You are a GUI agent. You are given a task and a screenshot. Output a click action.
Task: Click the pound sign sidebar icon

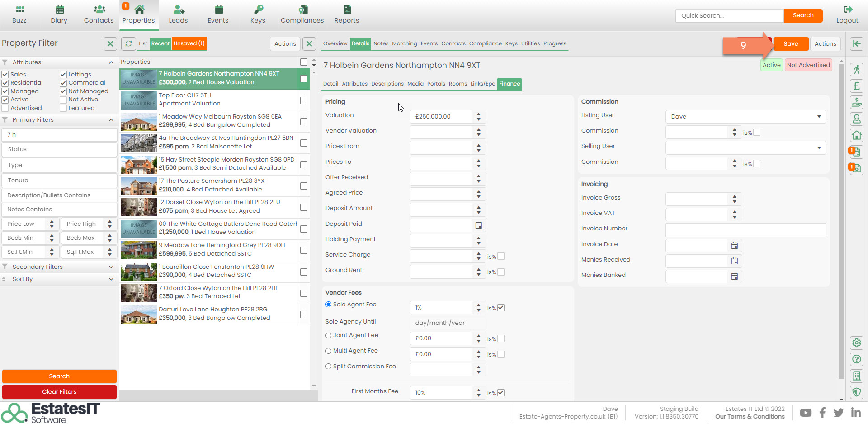click(x=856, y=86)
